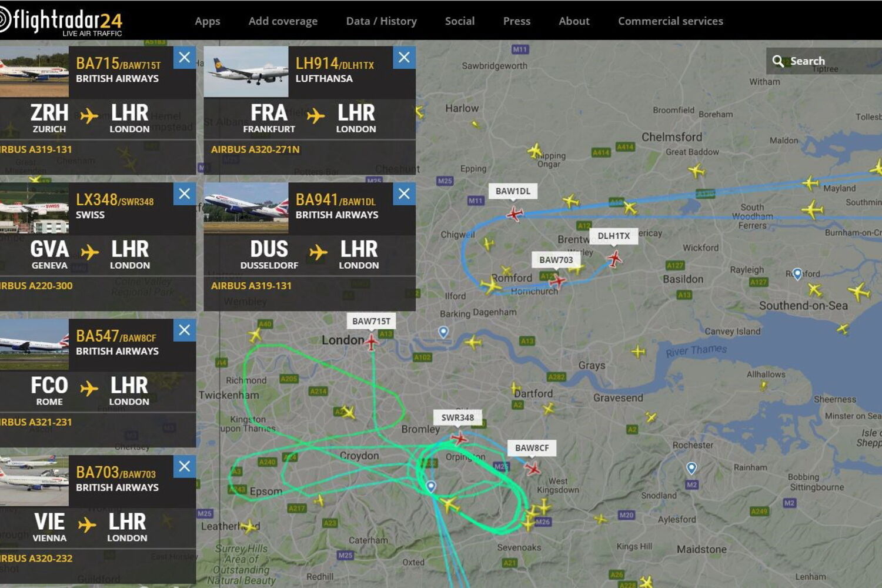Close the LH914 Lufthansa flight card
The height and width of the screenshot is (588, 882).
click(404, 57)
